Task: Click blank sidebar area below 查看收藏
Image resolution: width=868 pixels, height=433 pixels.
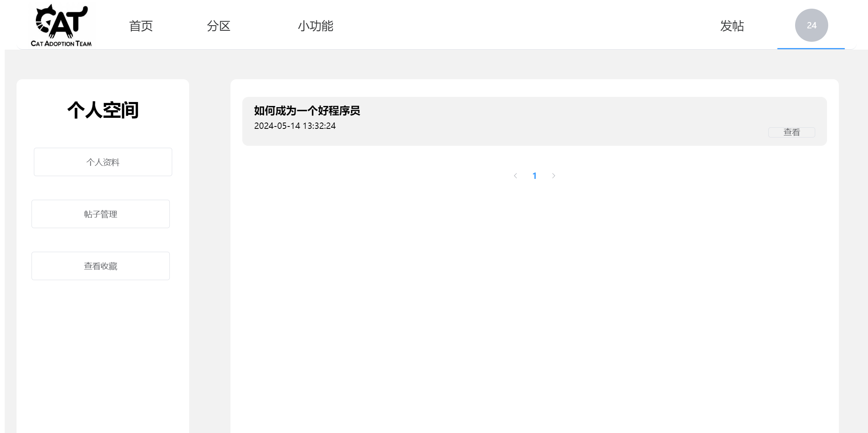Action: (x=103, y=355)
